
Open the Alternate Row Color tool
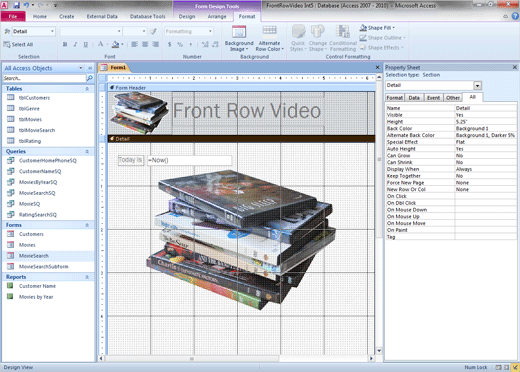pos(269,39)
